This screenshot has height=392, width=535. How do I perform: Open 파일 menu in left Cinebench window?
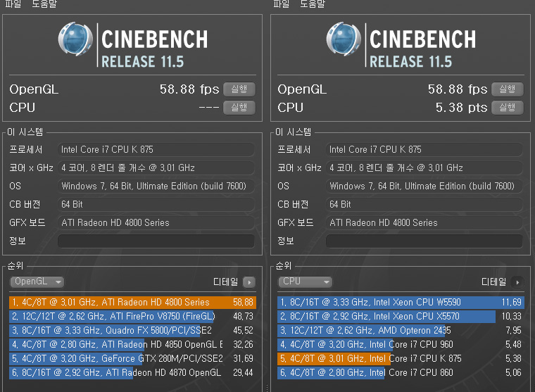pyautogui.click(x=13, y=4)
